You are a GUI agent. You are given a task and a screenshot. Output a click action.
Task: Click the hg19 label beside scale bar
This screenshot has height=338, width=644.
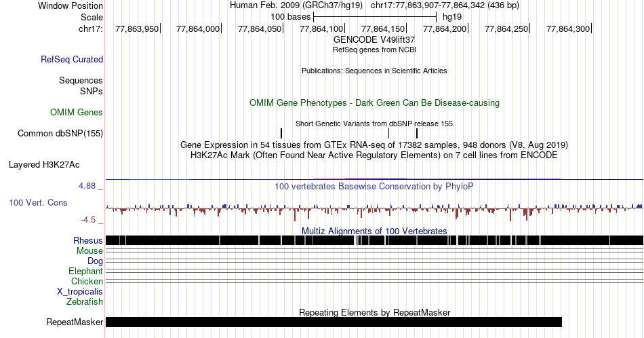[x=451, y=17]
